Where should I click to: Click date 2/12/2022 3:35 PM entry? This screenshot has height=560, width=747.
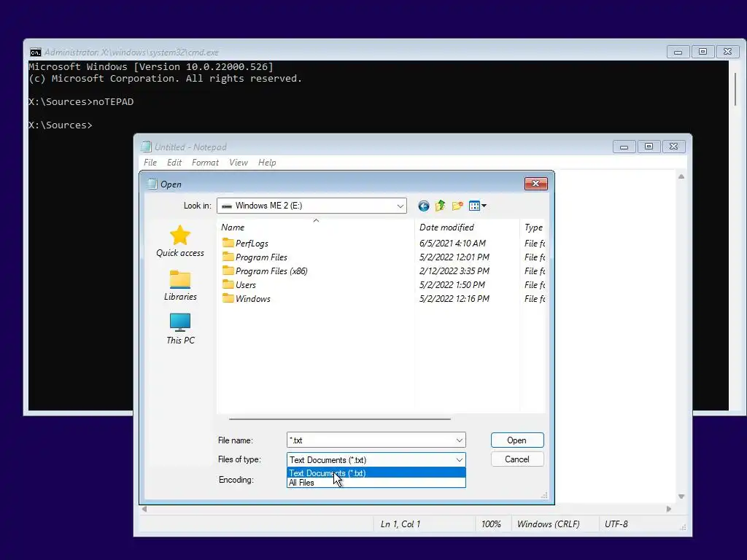[454, 271]
